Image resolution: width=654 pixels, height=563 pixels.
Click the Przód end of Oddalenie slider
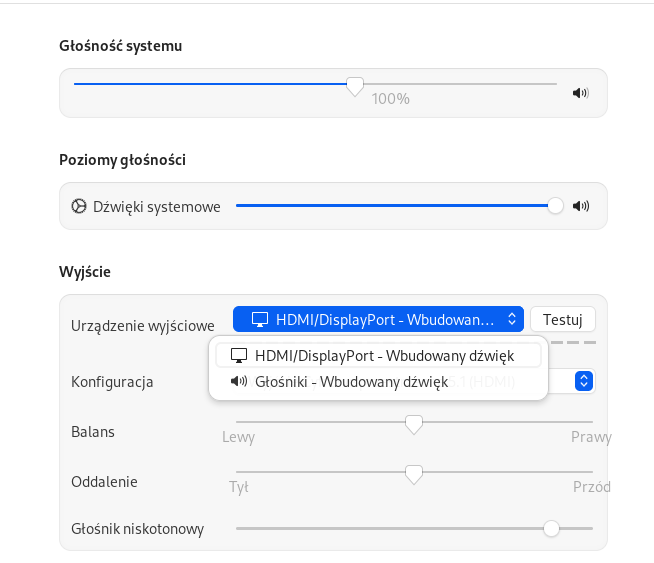pos(592,487)
